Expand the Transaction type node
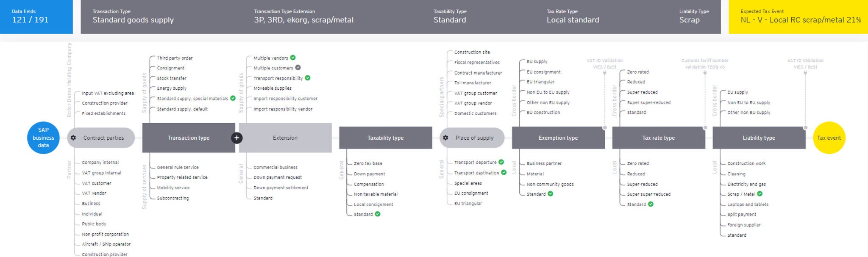Image resolution: width=868 pixels, height=257 pixels. click(x=189, y=138)
